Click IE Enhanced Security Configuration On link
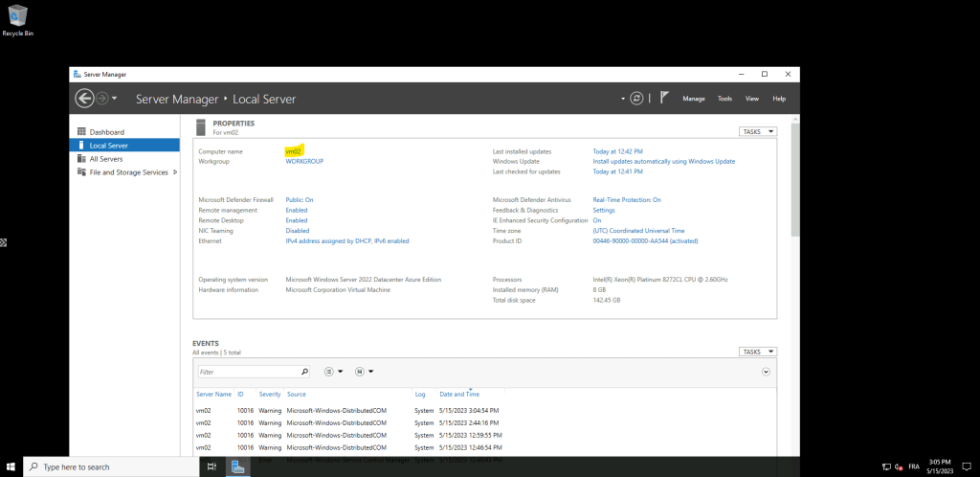Screen dimensions: 980x477 pyautogui.click(x=597, y=220)
